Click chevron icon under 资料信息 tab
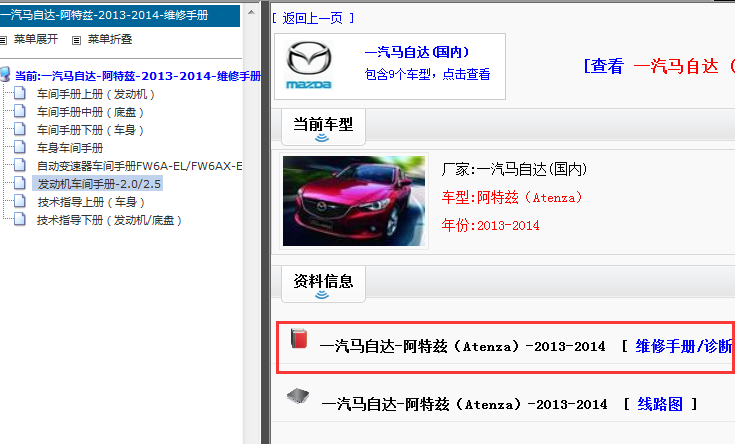This screenshot has height=444, width=735. coord(322,295)
